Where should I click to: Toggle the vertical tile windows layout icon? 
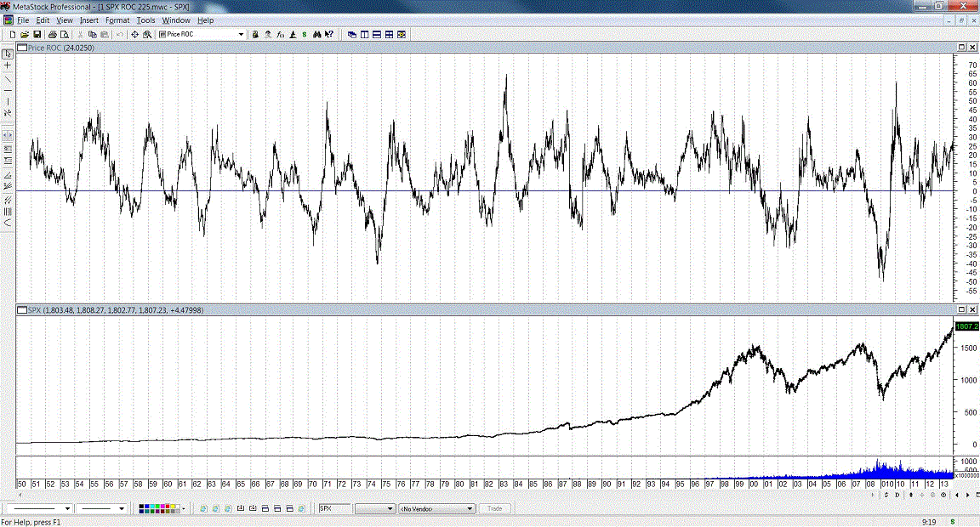[365, 34]
